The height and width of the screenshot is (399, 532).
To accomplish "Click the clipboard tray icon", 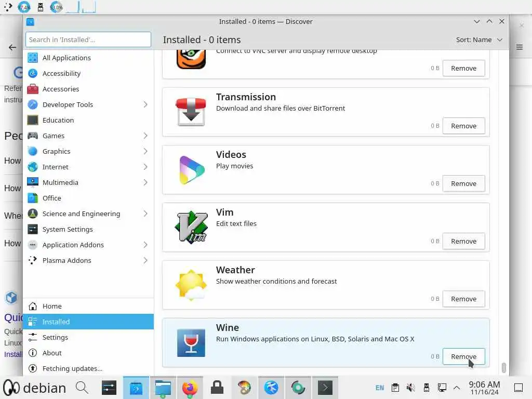I will click(x=395, y=388).
